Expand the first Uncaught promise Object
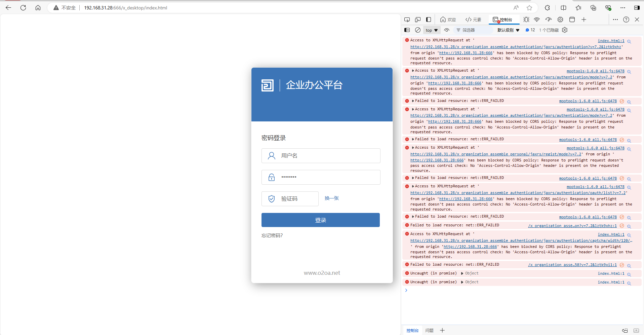 [462, 273]
